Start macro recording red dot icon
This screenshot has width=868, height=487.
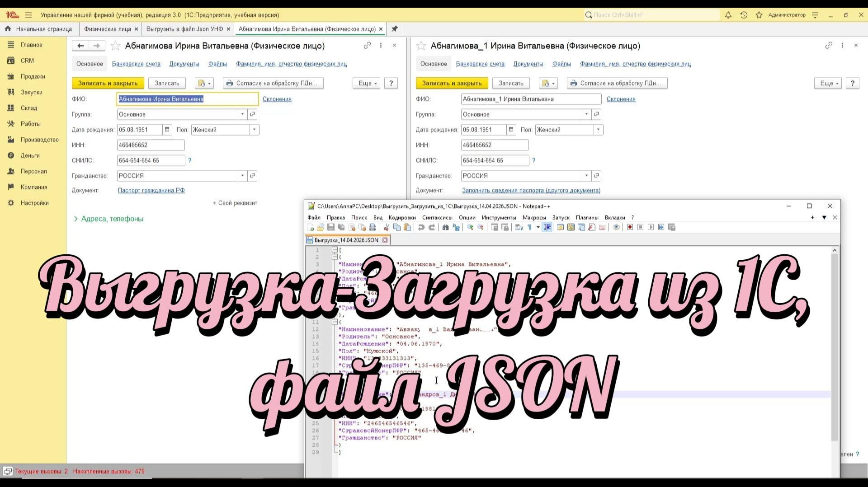coord(630,227)
